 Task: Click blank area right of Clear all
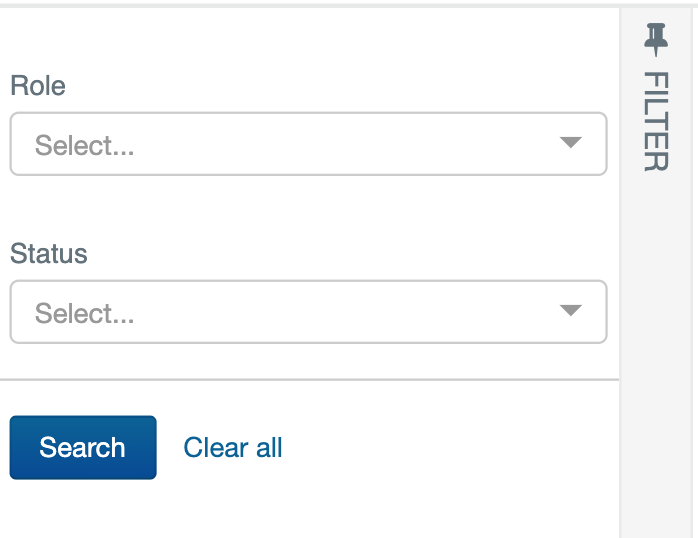pos(445,447)
